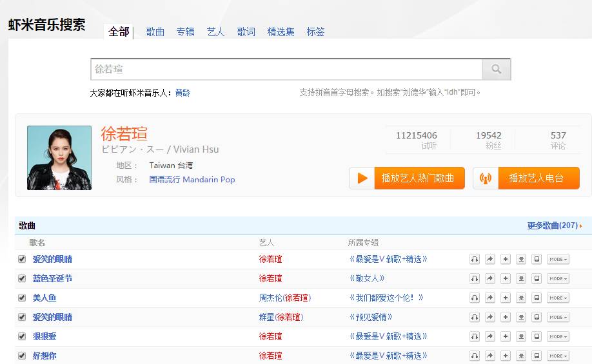
Task: Send 狠狠爱 to mobile device
Action: (x=537, y=336)
